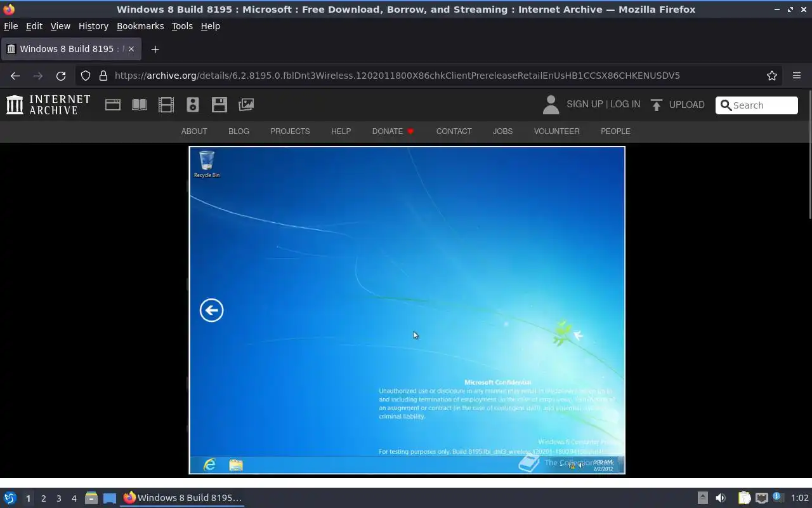This screenshot has height=508, width=812.
Task: Open the Images picture icon
Action: [246, 105]
